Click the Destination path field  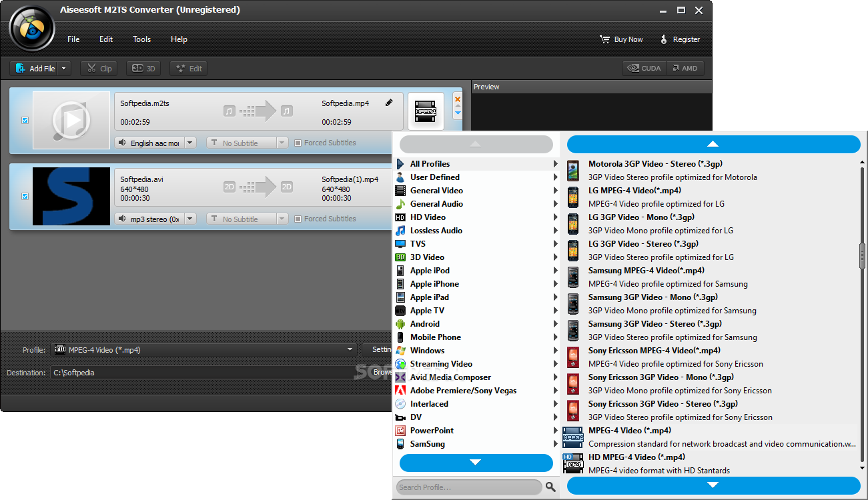(x=203, y=373)
